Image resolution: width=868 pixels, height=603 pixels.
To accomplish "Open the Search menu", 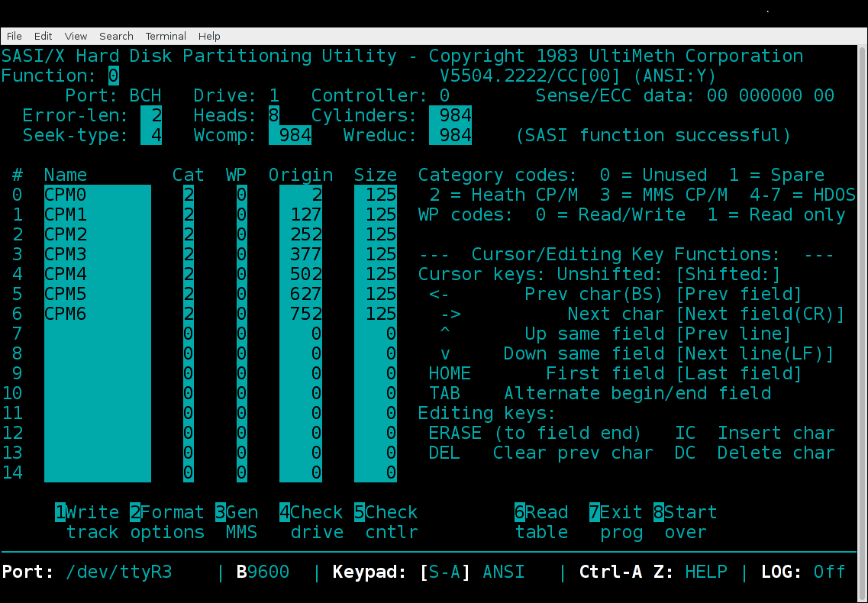I will point(116,36).
